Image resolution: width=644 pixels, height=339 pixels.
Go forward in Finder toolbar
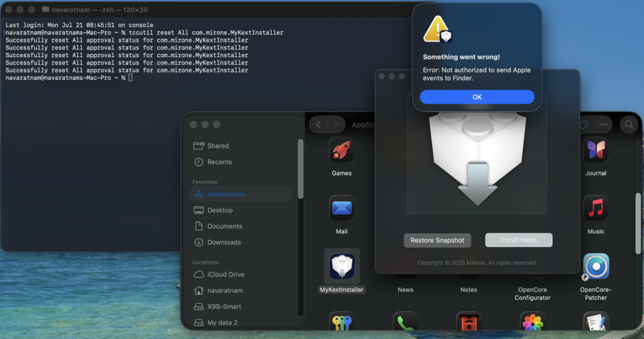336,124
